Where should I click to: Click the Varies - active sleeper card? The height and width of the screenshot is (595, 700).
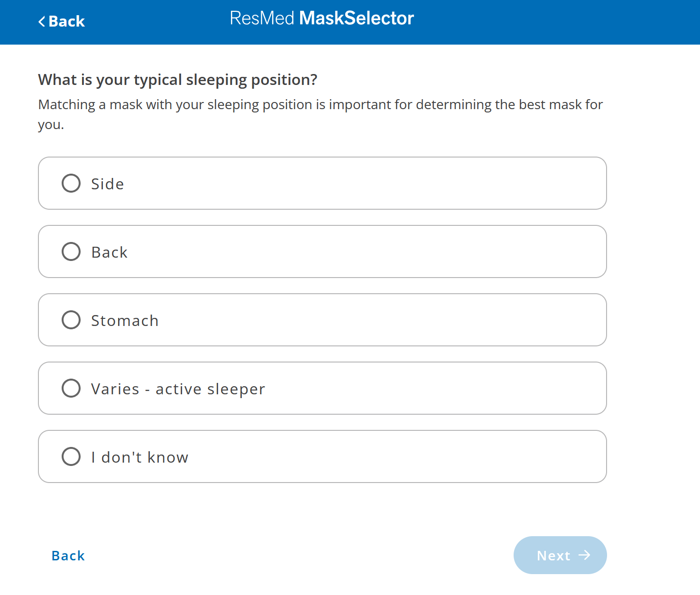[x=322, y=388]
